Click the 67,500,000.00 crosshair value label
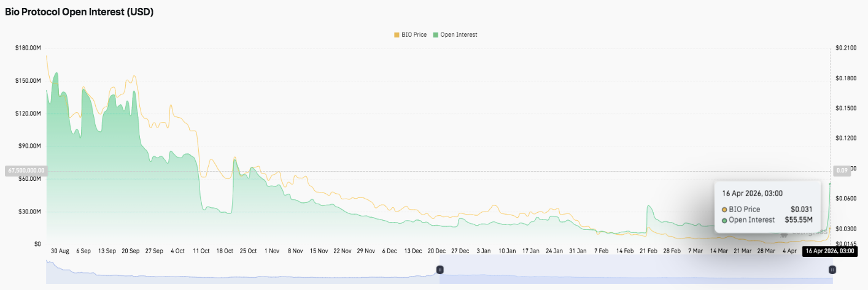Image resolution: width=868 pixels, height=290 pixels. pyautogui.click(x=25, y=170)
